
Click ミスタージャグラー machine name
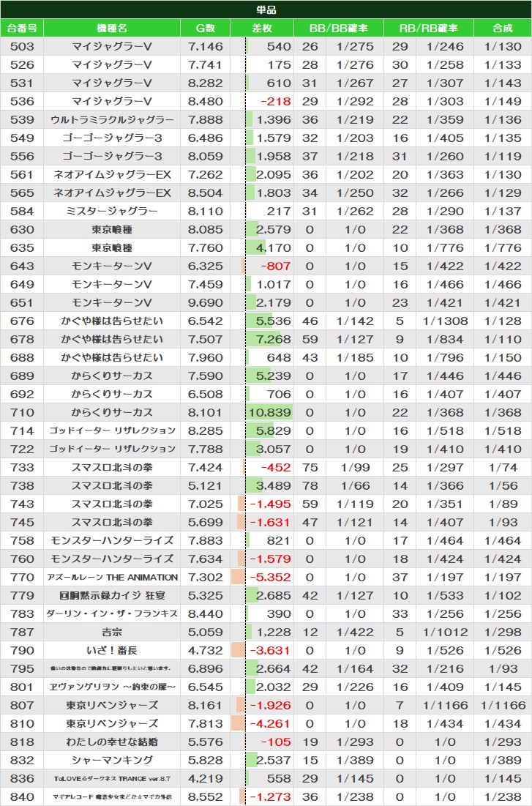point(112,212)
